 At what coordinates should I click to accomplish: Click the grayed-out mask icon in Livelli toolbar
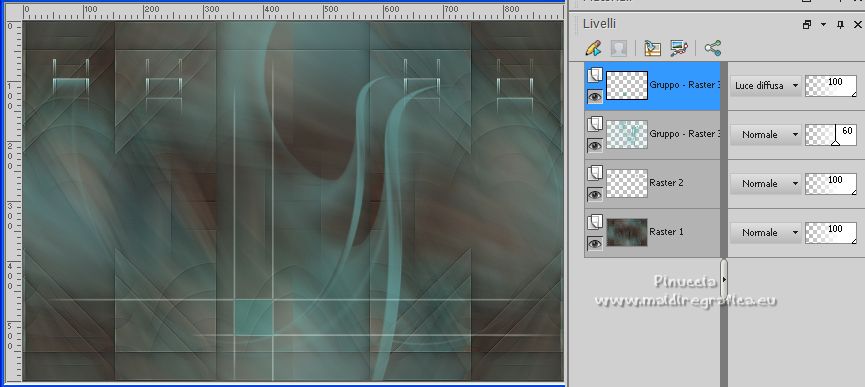tap(619, 49)
